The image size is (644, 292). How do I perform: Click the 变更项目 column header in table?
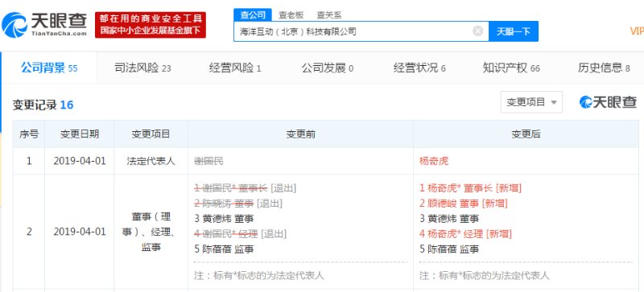[x=151, y=134]
